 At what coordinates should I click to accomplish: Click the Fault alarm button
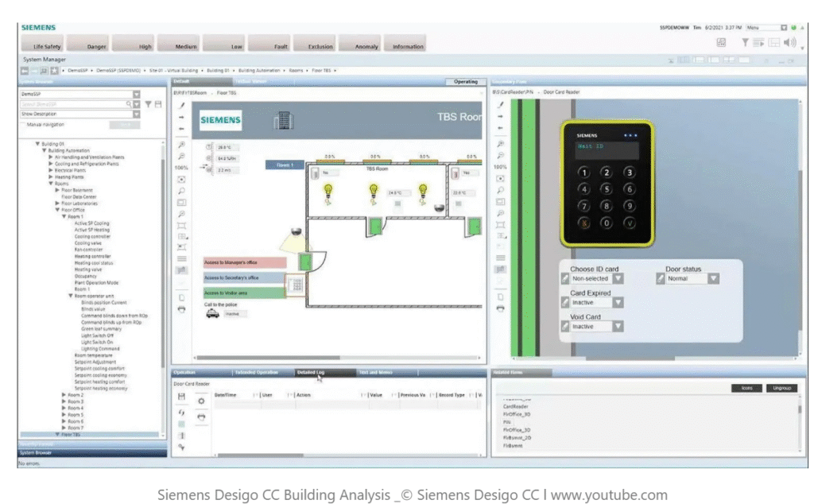269,43
